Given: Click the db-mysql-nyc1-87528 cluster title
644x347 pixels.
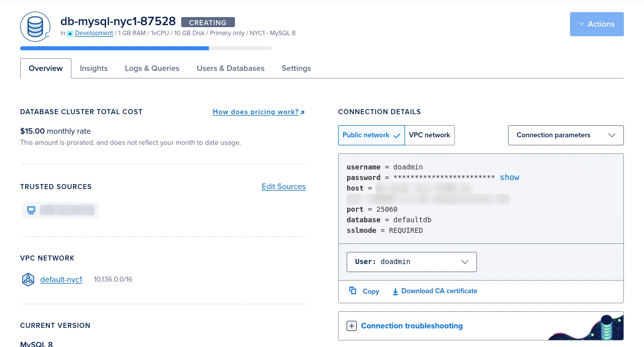Looking at the screenshot, I should (x=118, y=22).
